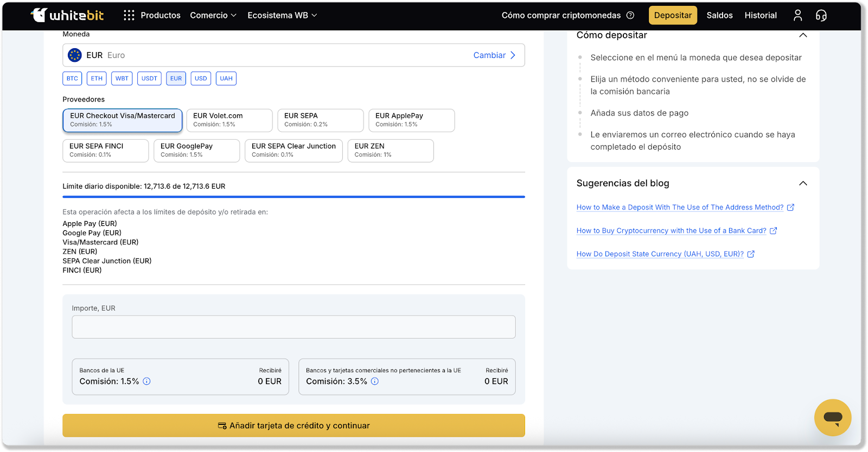Open the user account profile icon
The height and width of the screenshot is (452, 868).
(797, 15)
